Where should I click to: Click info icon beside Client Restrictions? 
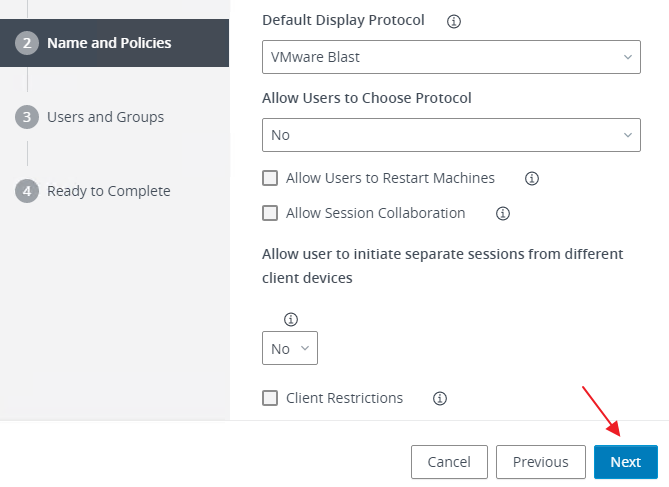click(x=439, y=398)
